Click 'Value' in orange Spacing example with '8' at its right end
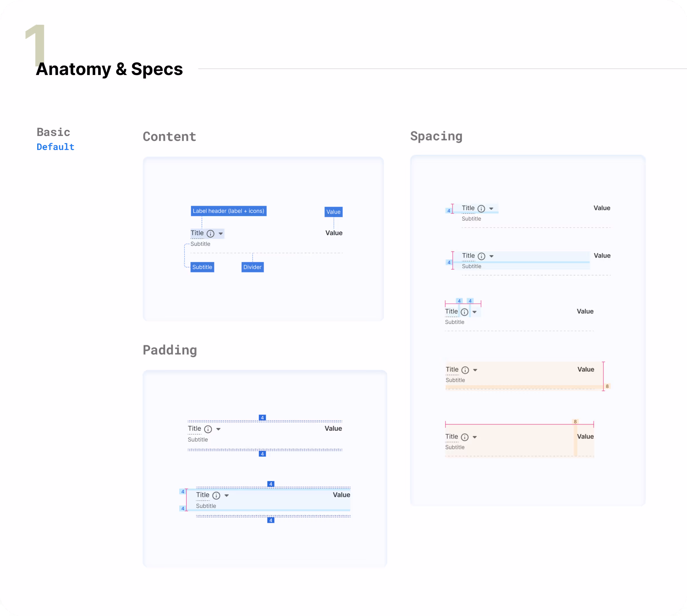This screenshot has width=687, height=616. tap(586, 369)
